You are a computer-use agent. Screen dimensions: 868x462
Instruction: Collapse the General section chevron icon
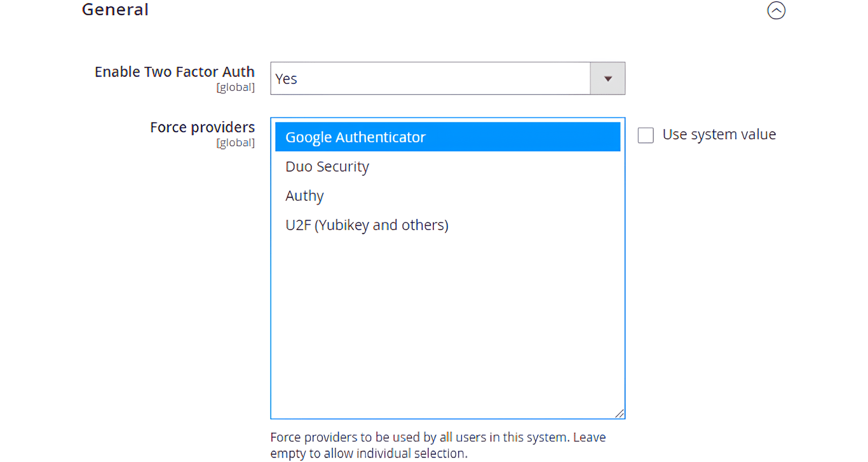coord(776,11)
